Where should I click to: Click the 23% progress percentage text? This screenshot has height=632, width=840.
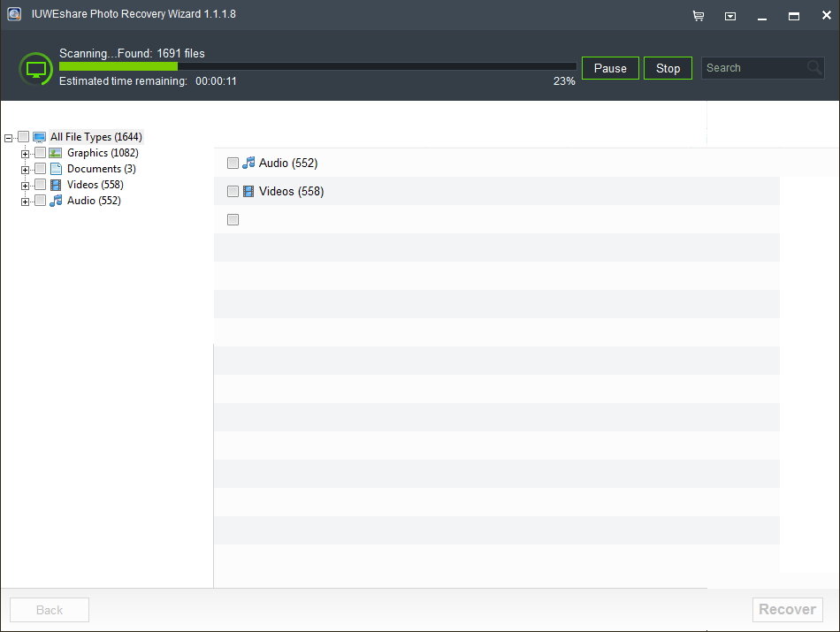coord(564,81)
